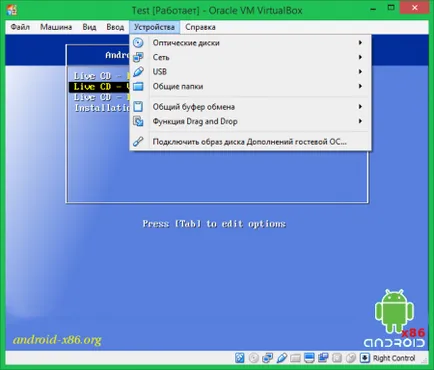Click the Press [Tab] to edit options text
The image size is (434, 370).
coord(214,224)
